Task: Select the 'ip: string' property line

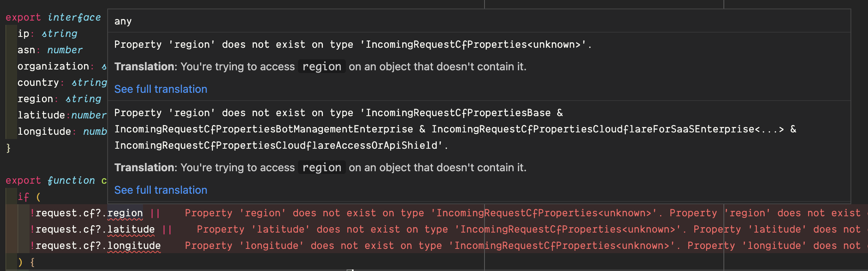Action: click(47, 33)
